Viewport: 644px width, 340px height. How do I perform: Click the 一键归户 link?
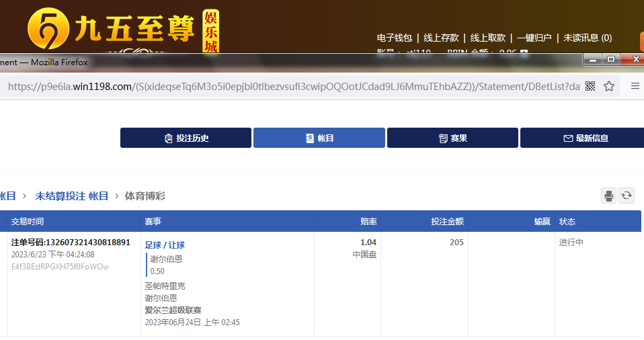534,38
